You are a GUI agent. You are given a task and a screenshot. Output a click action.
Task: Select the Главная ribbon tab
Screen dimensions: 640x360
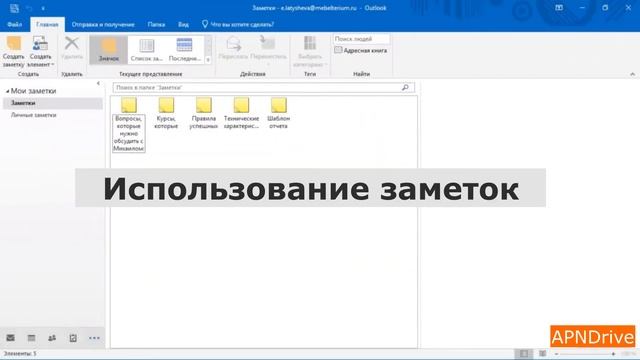47,24
